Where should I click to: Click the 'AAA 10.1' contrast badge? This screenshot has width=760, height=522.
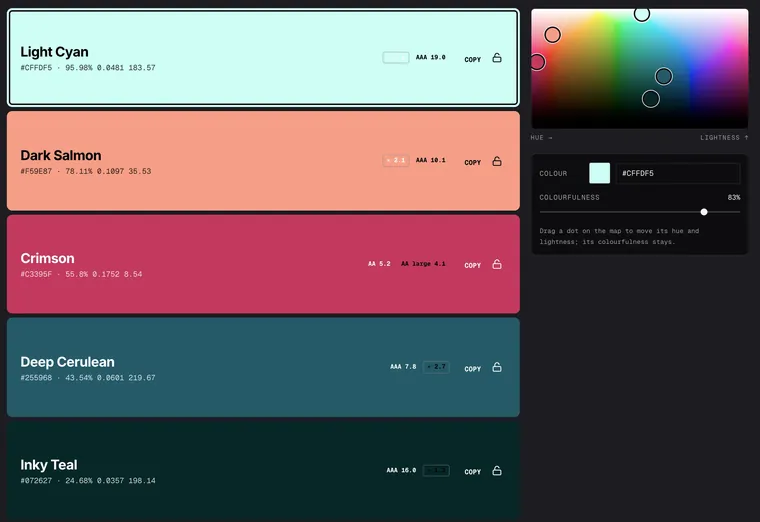coord(430,160)
